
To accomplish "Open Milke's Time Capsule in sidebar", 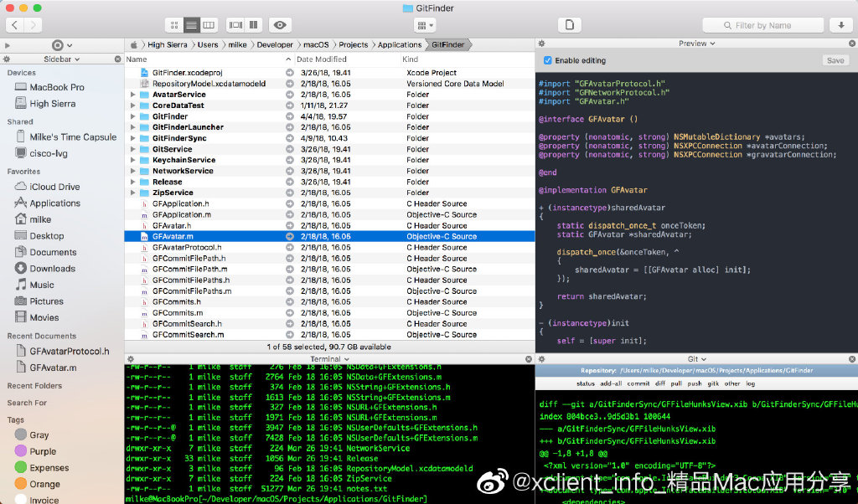I will tap(73, 136).
